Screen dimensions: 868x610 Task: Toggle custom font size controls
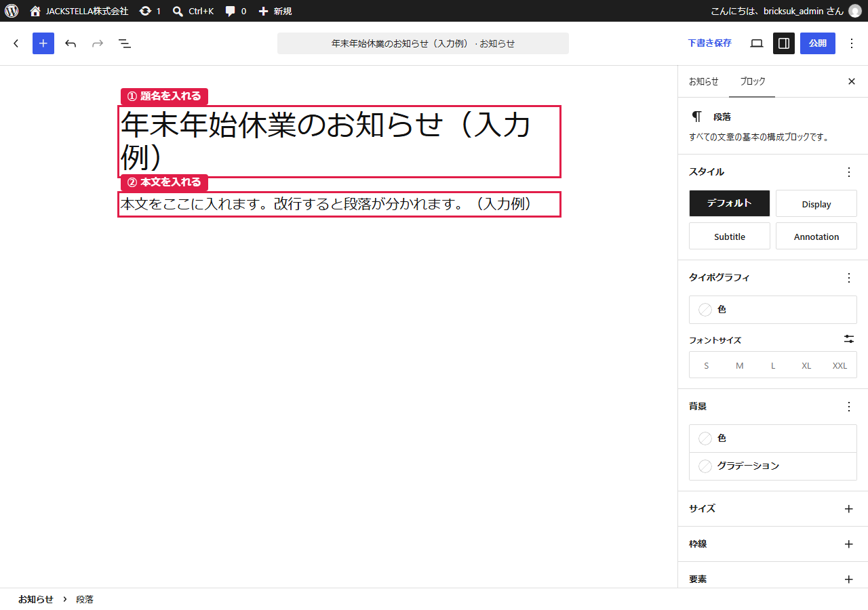(849, 339)
